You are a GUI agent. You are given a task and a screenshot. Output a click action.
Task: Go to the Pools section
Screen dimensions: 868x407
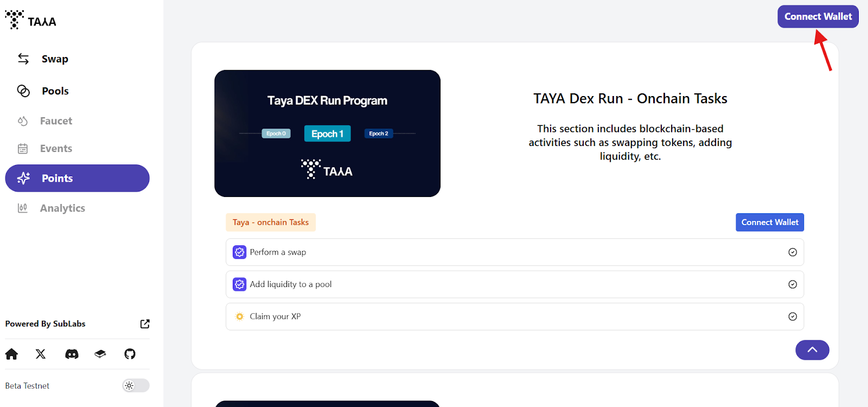click(55, 91)
